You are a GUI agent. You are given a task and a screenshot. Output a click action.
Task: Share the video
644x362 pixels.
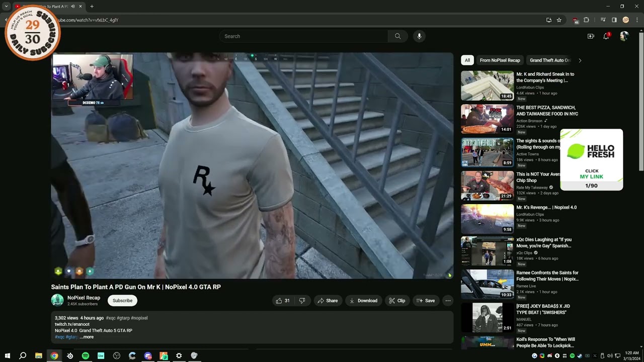tap(327, 301)
